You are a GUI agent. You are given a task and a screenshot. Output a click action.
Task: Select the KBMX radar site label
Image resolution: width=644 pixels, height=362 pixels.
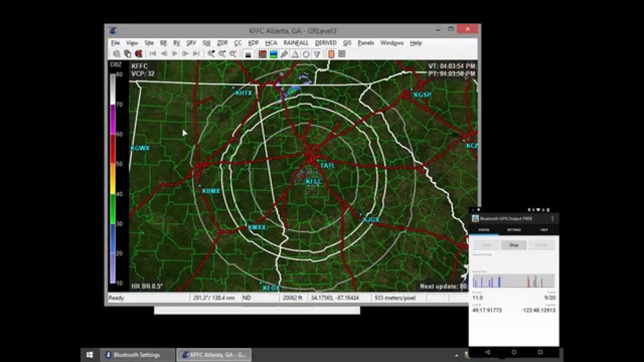coord(211,191)
